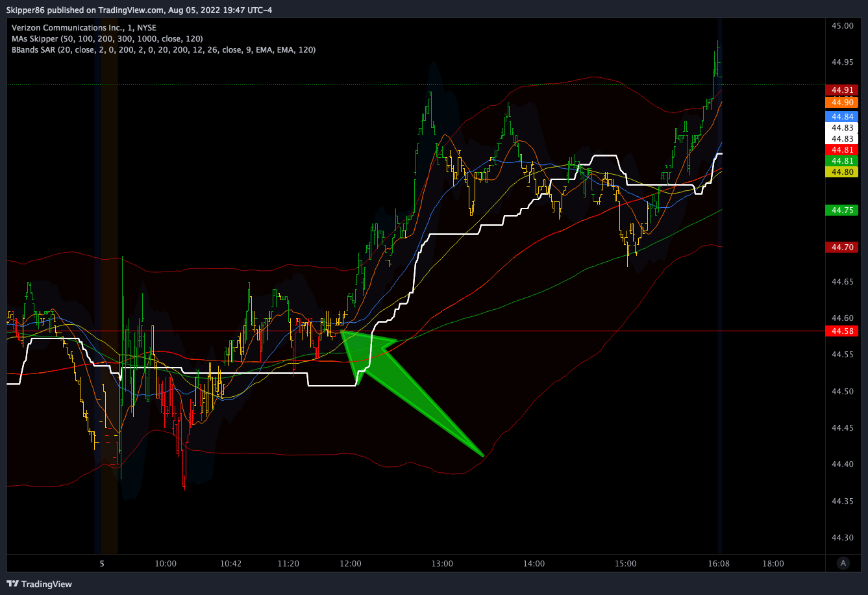
Task: Click the Skipper86 published header text
Action: (138, 10)
